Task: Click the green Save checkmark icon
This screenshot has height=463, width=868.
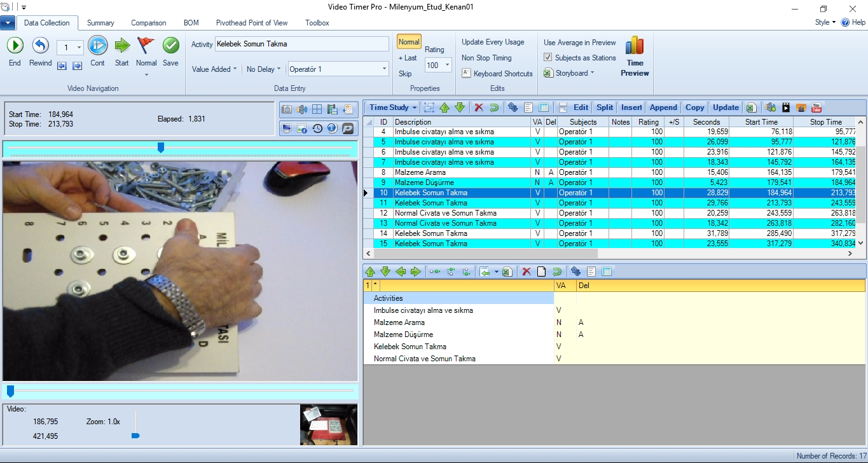Action: coord(170,45)
